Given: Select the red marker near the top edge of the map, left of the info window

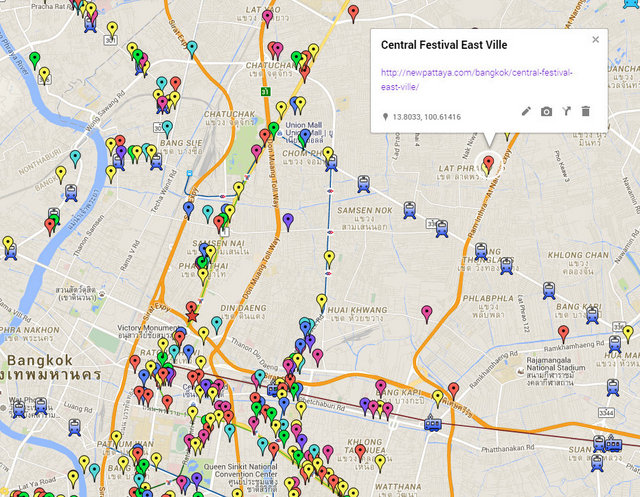Looking at the screenshot, I should coord(353,13).
